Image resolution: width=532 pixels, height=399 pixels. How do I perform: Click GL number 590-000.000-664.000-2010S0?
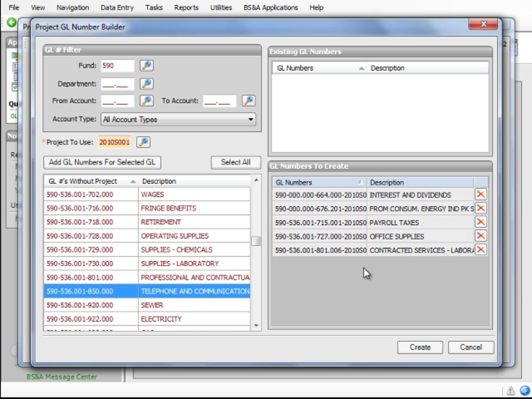(x=321, y=195)
